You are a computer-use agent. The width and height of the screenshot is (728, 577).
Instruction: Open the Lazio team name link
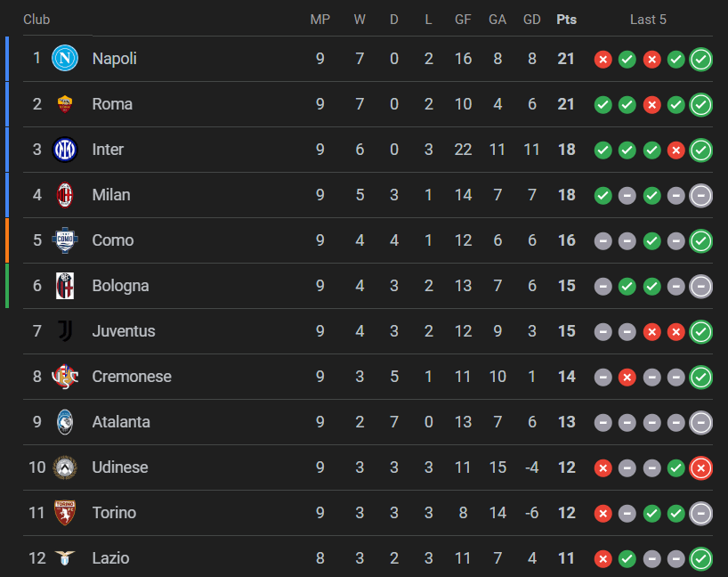[110, 558]
